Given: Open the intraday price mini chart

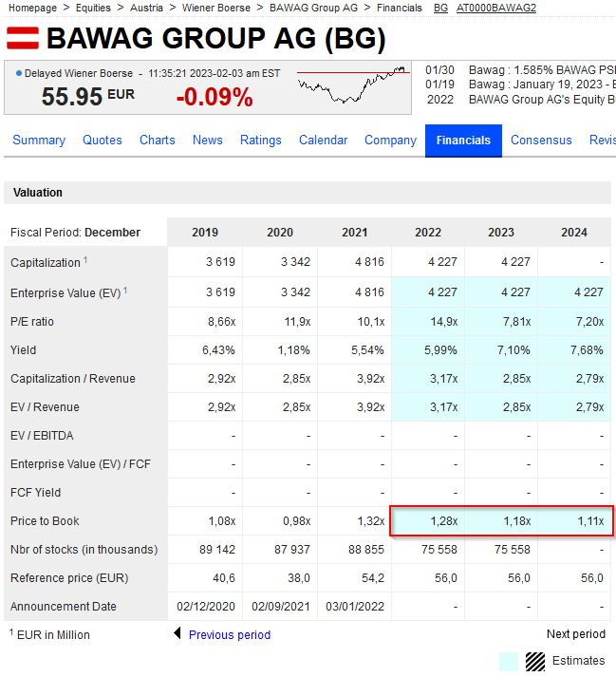Looking at the screenshot, I should [353, 85].
